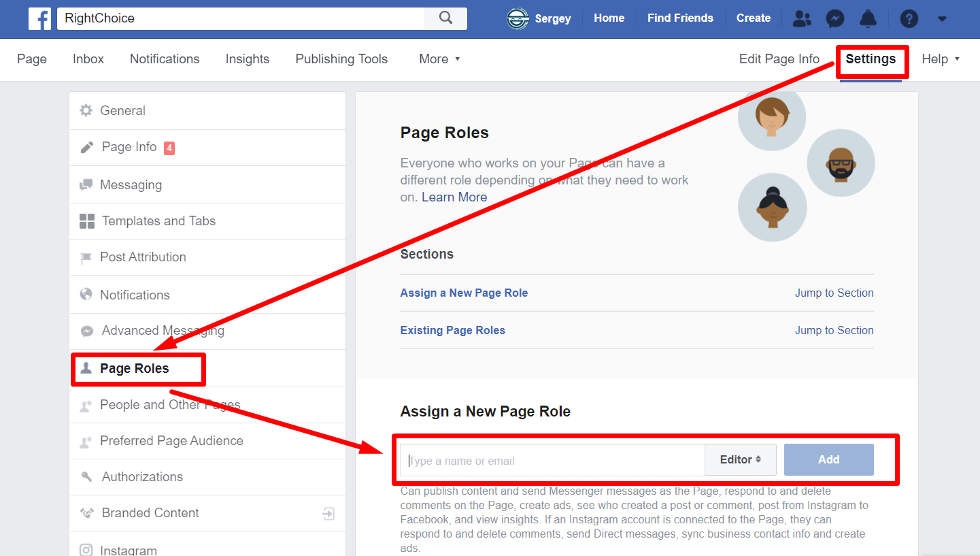Viewport: 980px width, 556px height.
Task: Open Page Info in the sidebar
Action: (129, 147)
